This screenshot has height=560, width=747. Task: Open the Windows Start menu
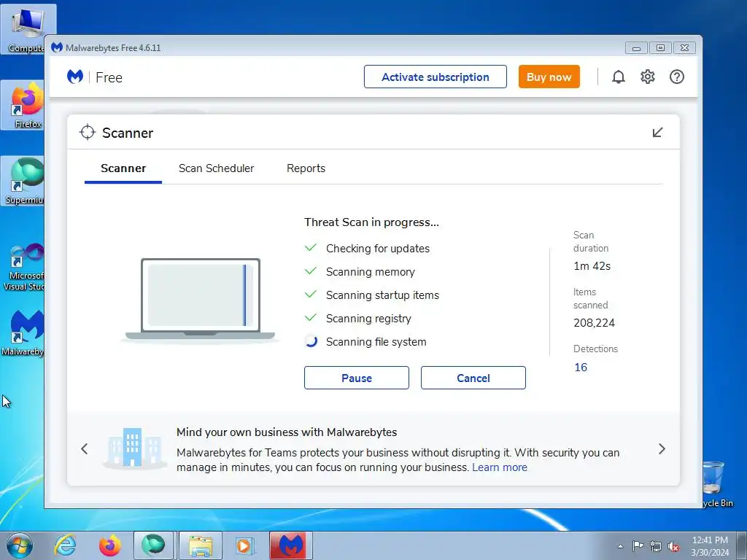pos(20,545)
